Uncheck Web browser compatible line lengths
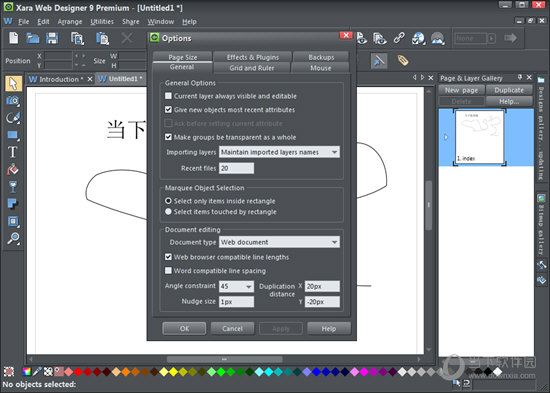 168,257
